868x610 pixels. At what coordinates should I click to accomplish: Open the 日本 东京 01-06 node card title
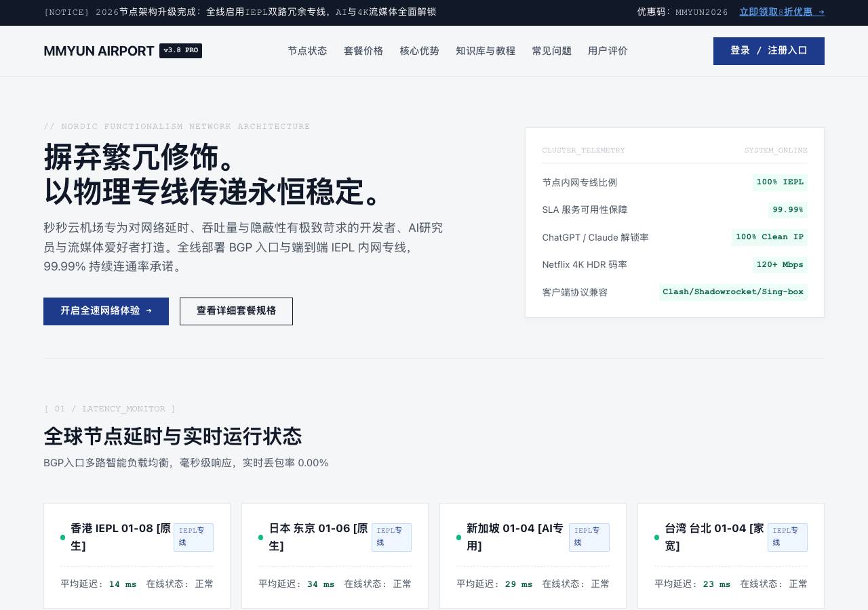click(x=319, y=537)
